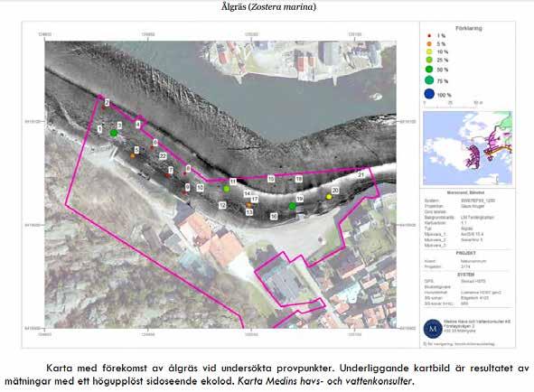Screen dimensions: 534x392
Task: Click the light green dot below label 11
Action: (226, 189)
